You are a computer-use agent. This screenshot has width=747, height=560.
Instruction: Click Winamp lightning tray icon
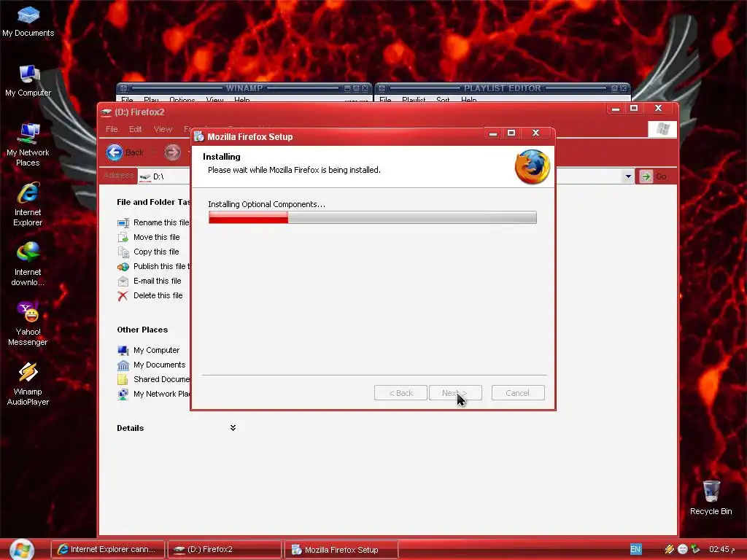click(x=670, y=550)
